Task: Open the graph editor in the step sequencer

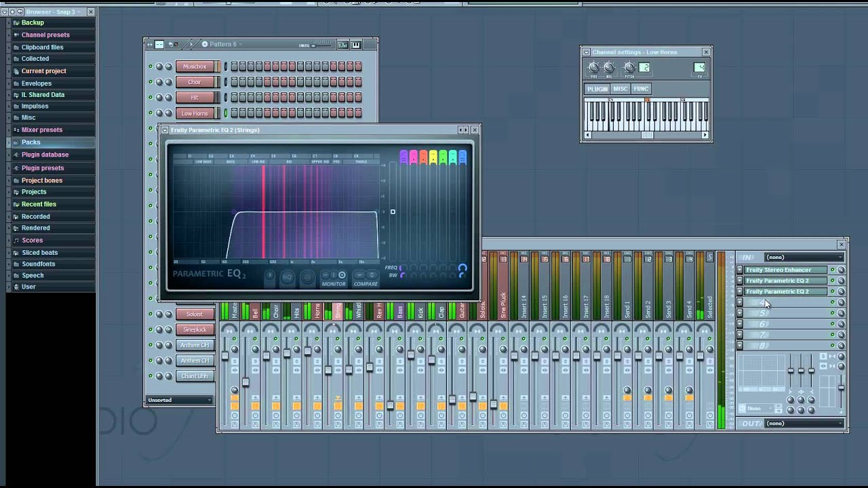Action: pos(344,45)
